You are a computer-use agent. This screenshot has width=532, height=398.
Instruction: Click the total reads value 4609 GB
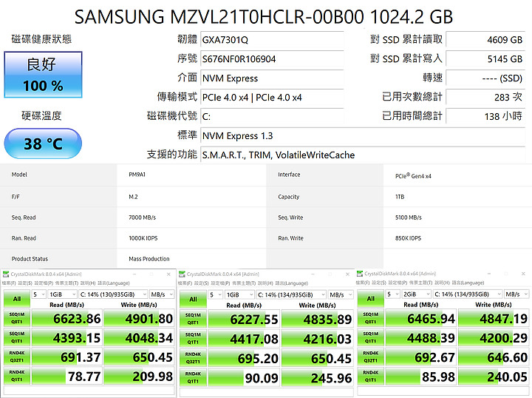tap(485, 40)
